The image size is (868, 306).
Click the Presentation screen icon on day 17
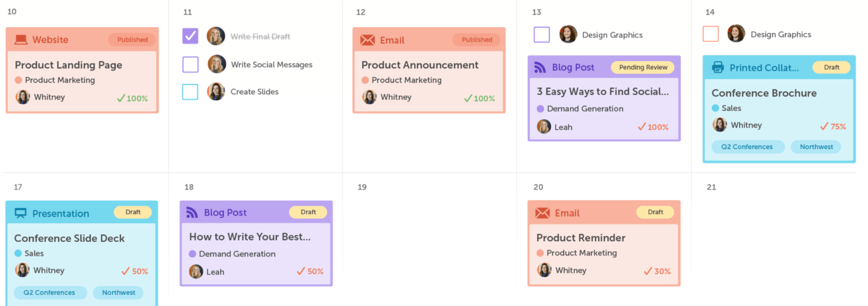(21, 213)
